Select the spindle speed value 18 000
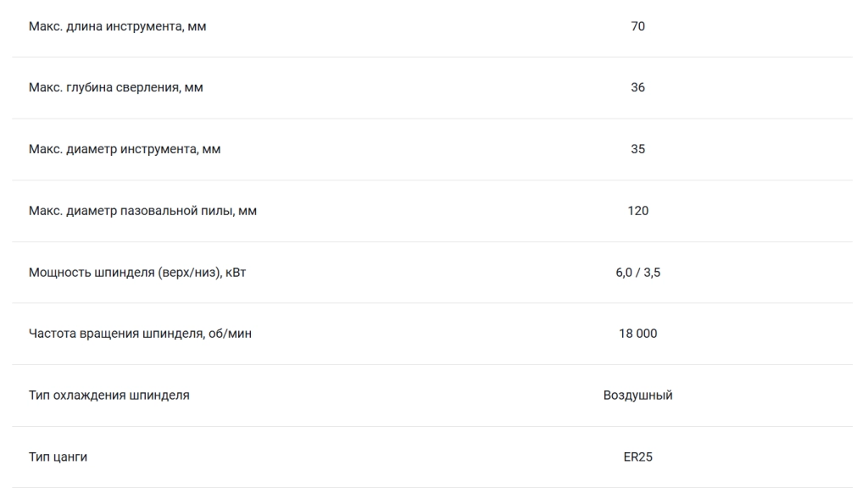Image resolution: width=868 pixels, height=498 pixels. pyautogui.click(x=637, y=334)
